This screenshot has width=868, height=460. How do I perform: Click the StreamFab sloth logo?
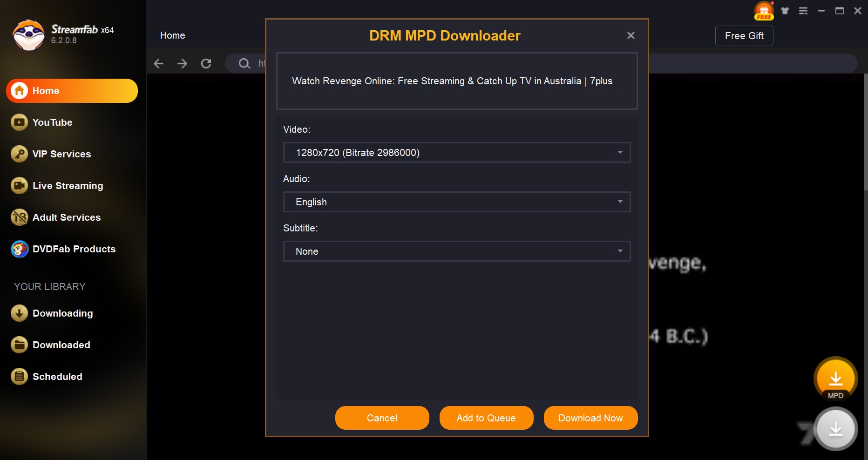[x=29, y=35]
